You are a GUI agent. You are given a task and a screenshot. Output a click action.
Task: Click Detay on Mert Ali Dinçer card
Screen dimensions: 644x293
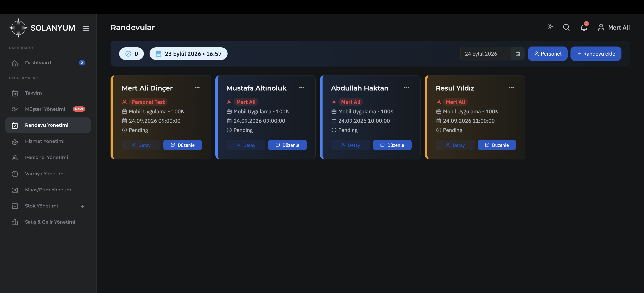(141, 145)
